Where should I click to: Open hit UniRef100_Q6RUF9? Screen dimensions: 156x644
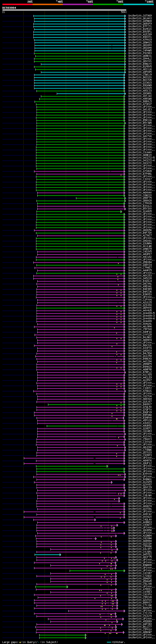point(140,24)
